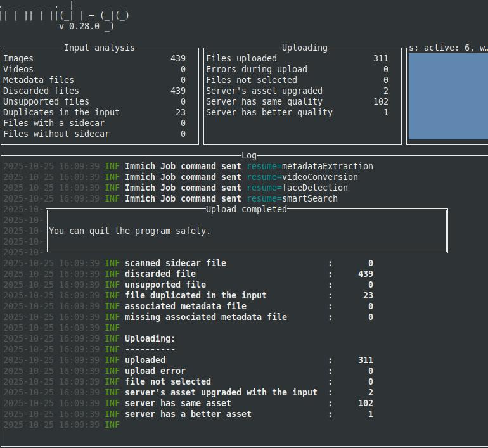Select 'Server has same quality' label
This screenshot has width=488, height=448.
coord(264,101)
